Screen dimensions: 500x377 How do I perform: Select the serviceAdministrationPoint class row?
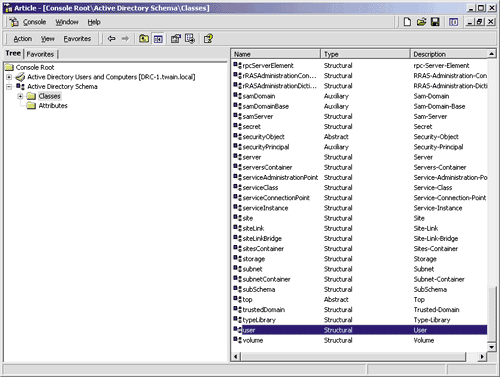pos(360,177)
